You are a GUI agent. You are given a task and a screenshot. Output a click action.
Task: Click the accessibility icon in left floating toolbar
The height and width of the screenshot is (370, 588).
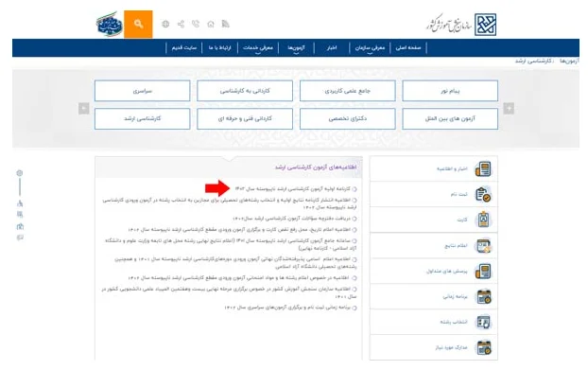pos(20,203)
